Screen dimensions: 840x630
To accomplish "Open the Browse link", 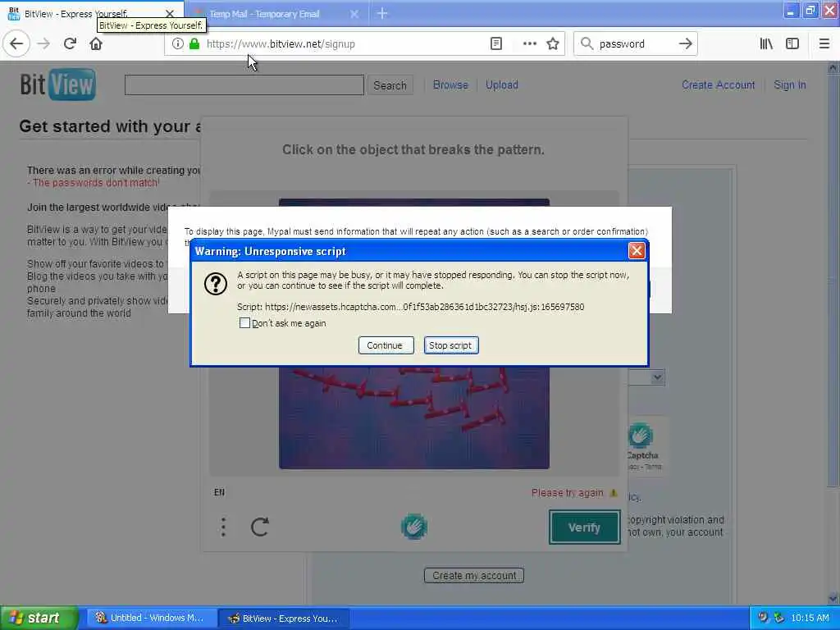I will point(450,84).
